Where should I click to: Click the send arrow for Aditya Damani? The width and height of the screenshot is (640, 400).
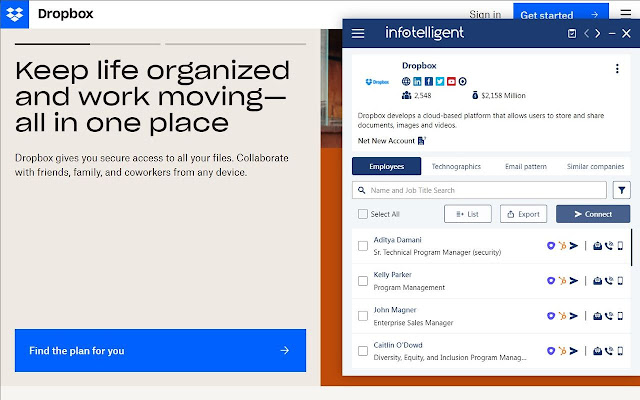coord(574,246)
